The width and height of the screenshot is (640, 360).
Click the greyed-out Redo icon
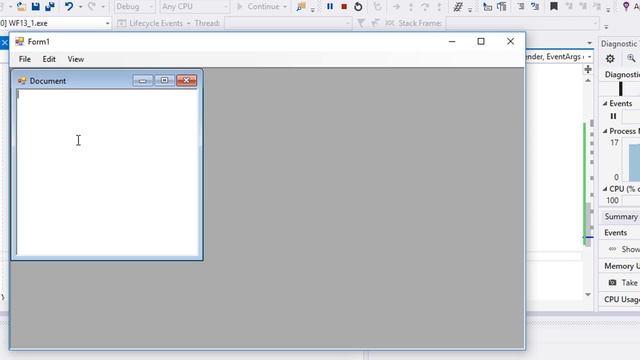[92, 7]
